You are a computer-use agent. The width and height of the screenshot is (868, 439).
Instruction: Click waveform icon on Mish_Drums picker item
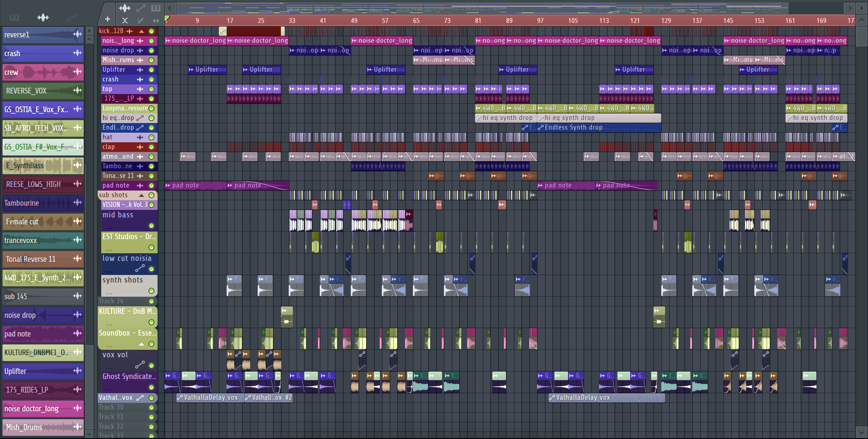point(77,427)
